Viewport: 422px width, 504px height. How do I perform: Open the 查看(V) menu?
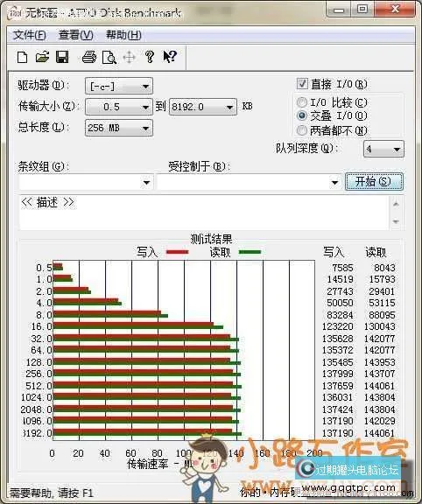76,35
